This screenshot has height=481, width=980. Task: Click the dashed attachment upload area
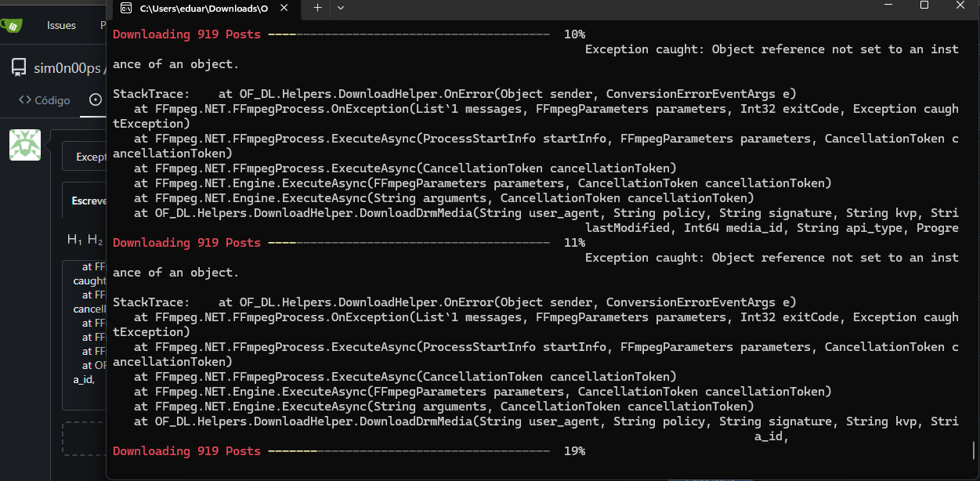[x=85, y=439]
